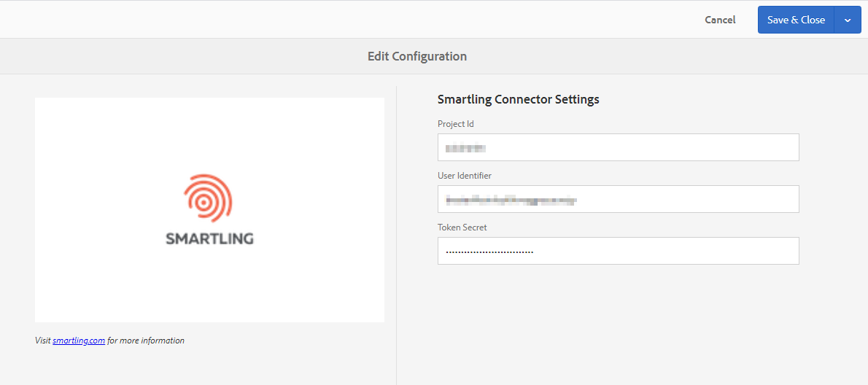This screenshot has height=385, width=868.
Task: Click the blurred Project Id value
Action: pyautogui.click(x=465, y=148)
